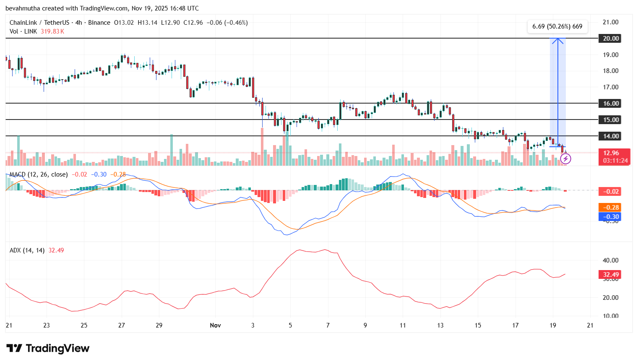Click the 6.69 (50.26%) 669 measurement label
Screen dimensions: 638x364
coord(557,26)
